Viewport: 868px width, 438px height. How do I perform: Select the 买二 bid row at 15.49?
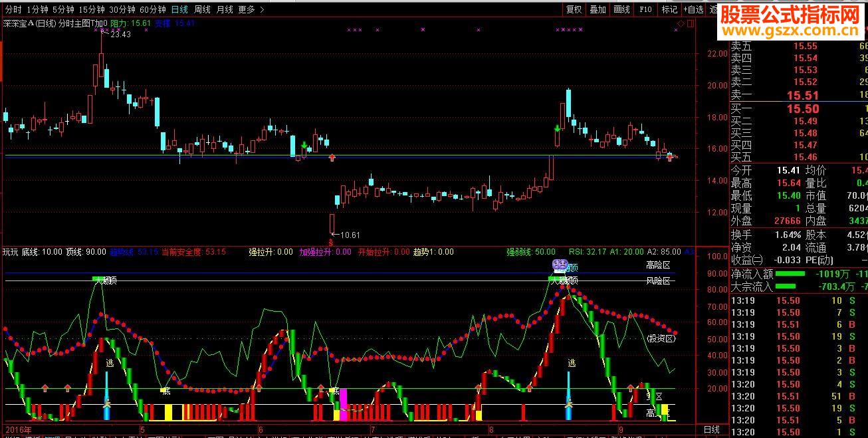pyautogui.click(x=799, y=121)
